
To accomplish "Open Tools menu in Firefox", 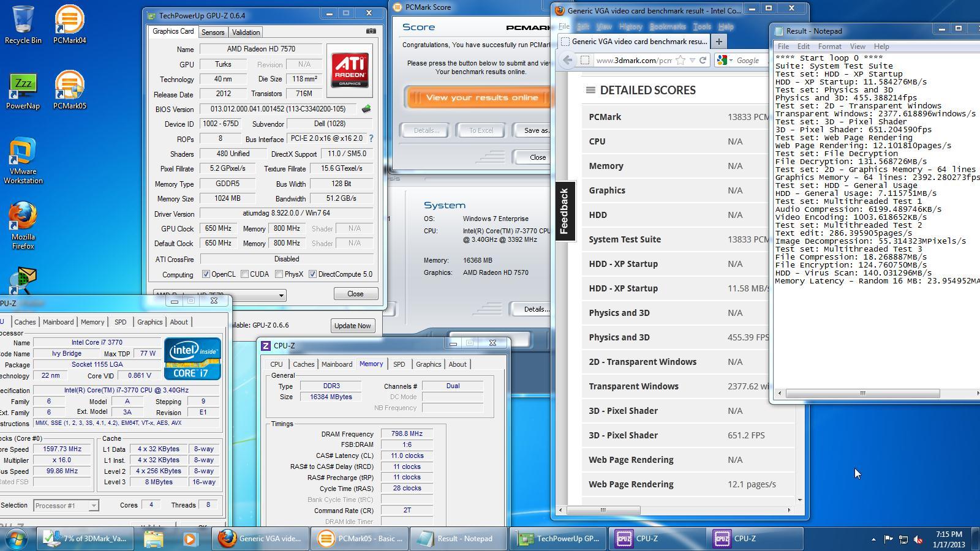I will tap(702, 26).
